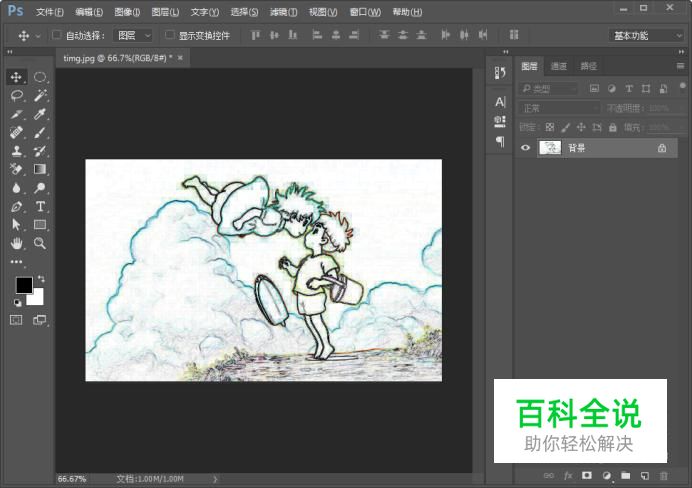
Task: Select the Magic Wand tool
Action: [40, 95]
